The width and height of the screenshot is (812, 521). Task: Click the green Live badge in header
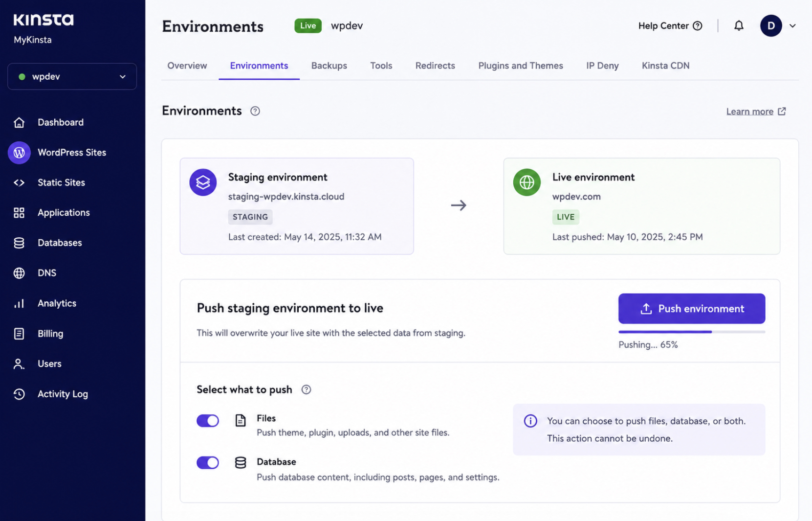coord(308,25)
